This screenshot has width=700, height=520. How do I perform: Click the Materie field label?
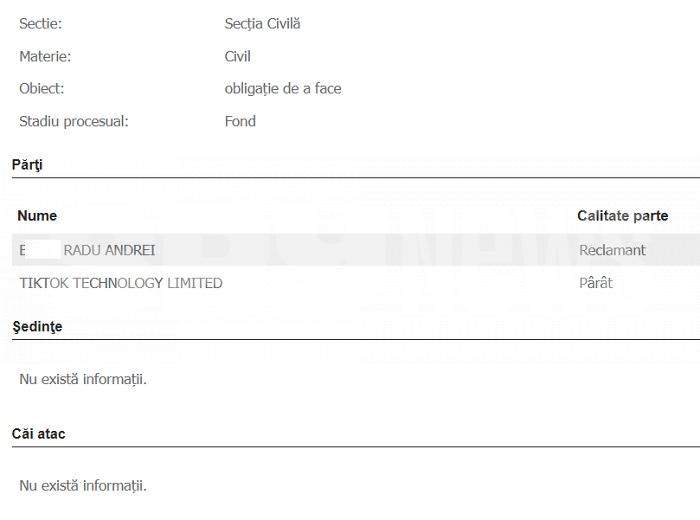coord(45,56)
